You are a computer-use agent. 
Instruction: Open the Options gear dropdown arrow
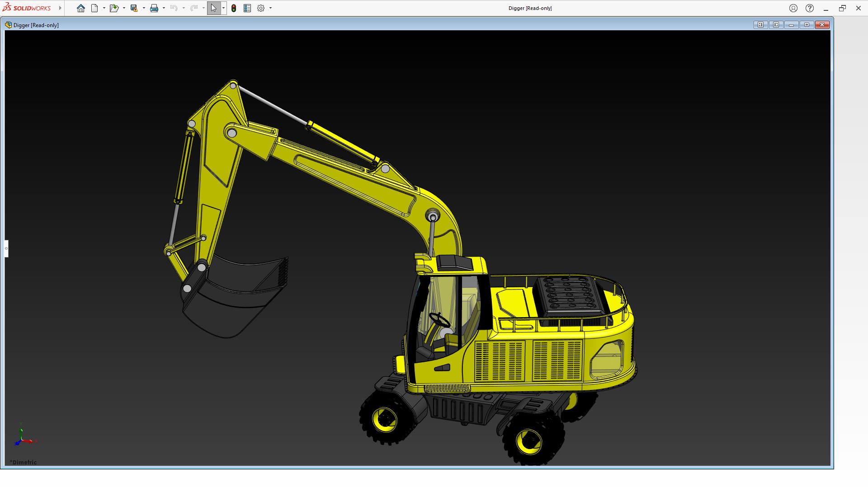270,8
